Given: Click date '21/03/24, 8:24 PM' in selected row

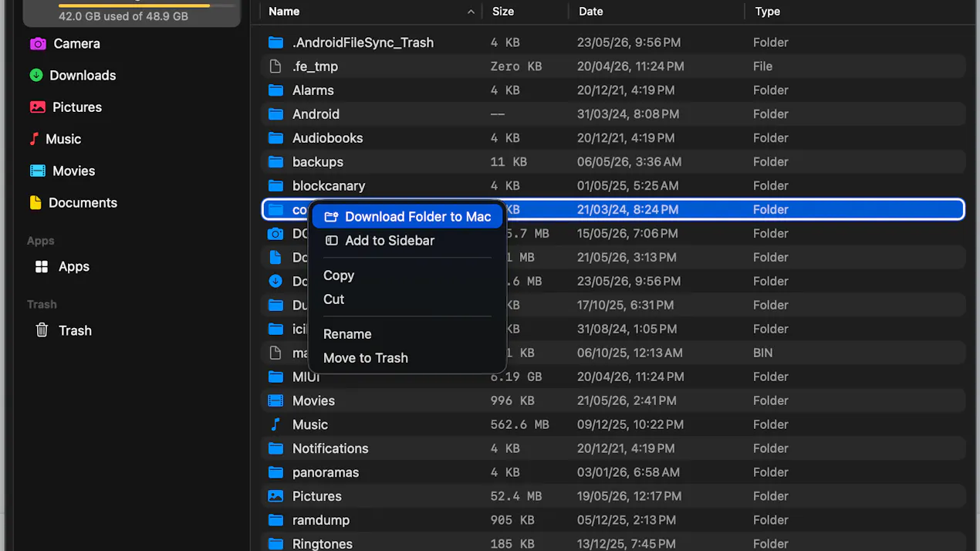Looking at the screenshot, I should point(628,210).
